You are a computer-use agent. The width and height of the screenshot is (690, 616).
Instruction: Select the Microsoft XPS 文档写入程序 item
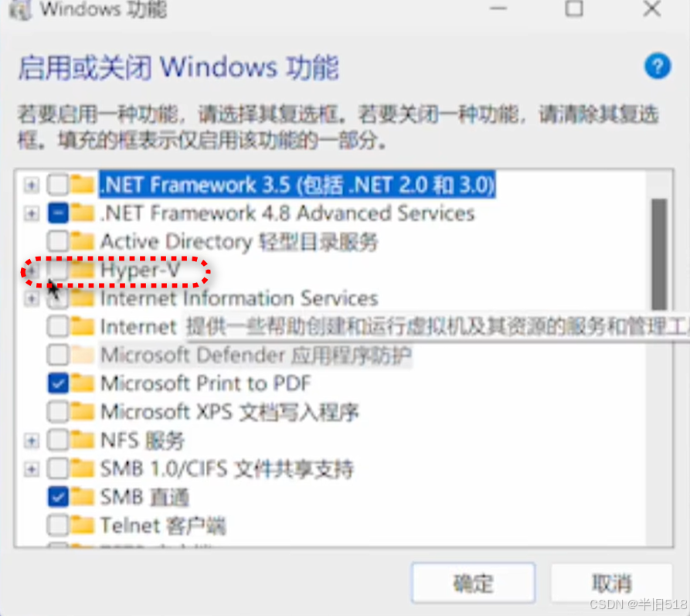(x=229, y=412)
